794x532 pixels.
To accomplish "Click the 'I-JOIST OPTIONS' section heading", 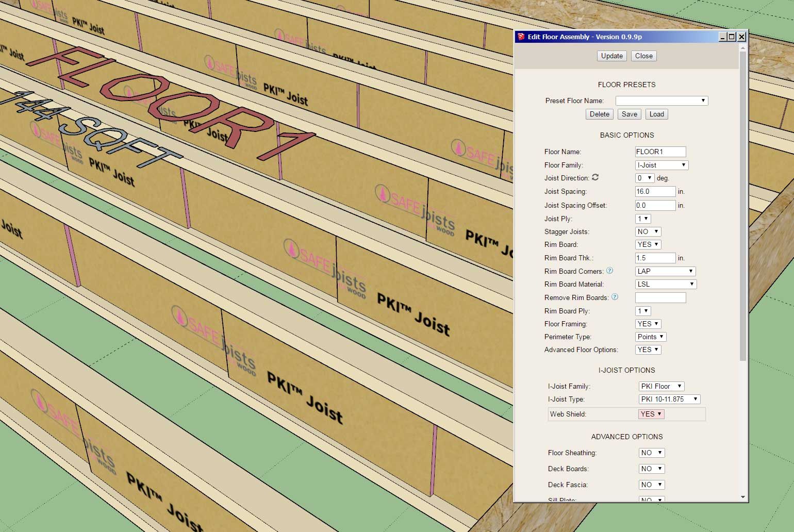I will point(626,370).
